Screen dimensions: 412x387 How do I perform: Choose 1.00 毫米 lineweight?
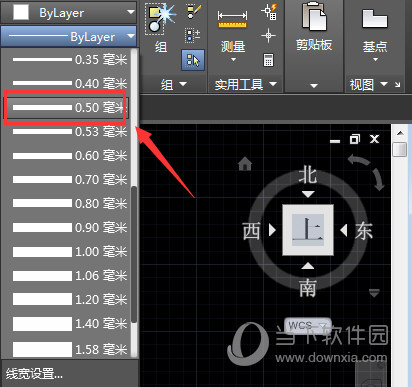tap(70, 251)
